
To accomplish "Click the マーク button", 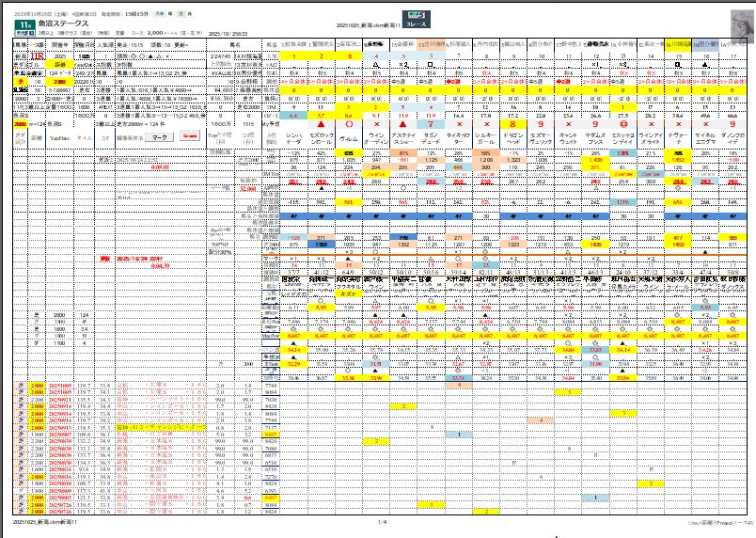I will pyautogui.click(x=160, y=136).
